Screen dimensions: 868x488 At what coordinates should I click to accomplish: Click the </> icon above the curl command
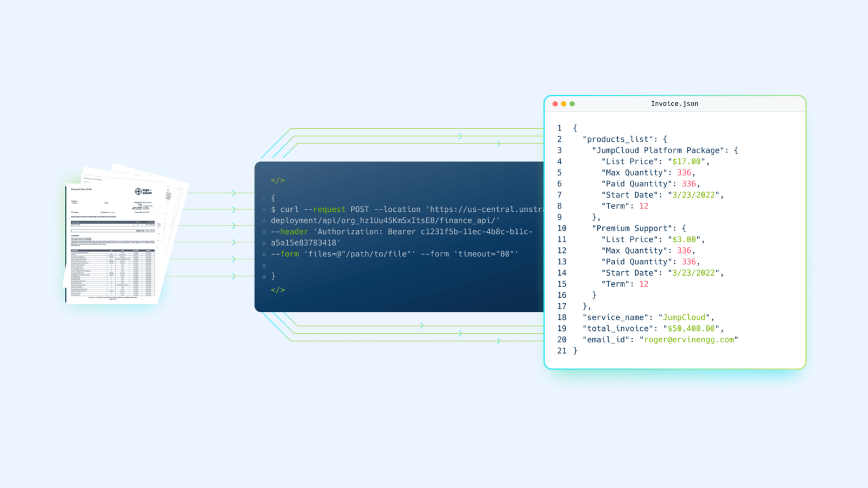[x=277, y=180]
